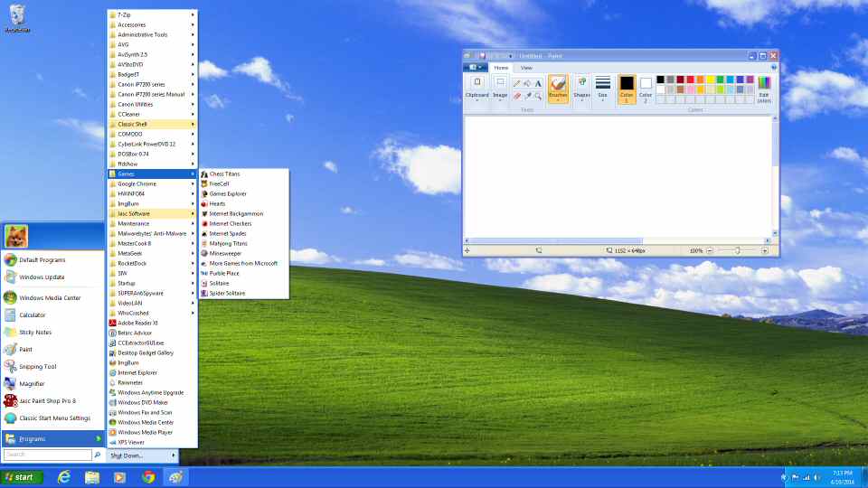Select the Magnifier tool in Paint ribbon

[x=537, y=96]
